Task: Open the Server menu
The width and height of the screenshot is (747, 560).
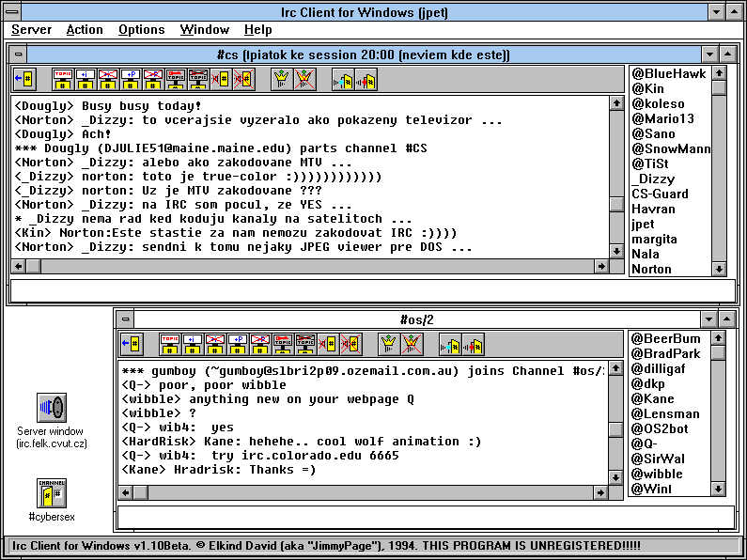Action: [31, 30]
